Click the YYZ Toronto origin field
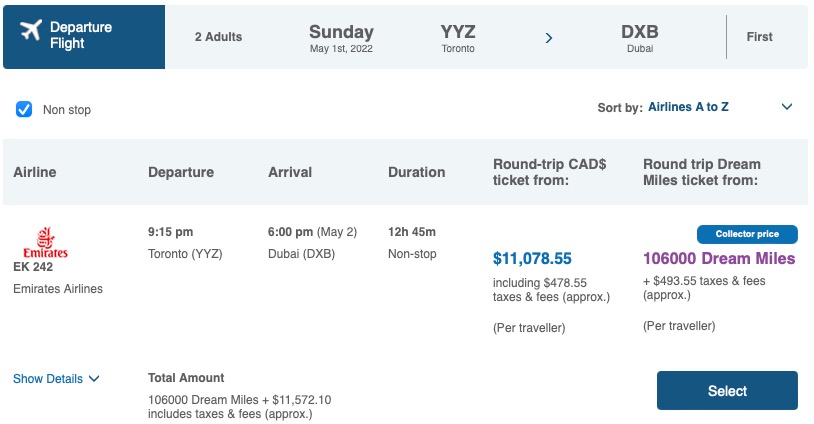This screenshot has height=424, width=814. pos(458,38)
